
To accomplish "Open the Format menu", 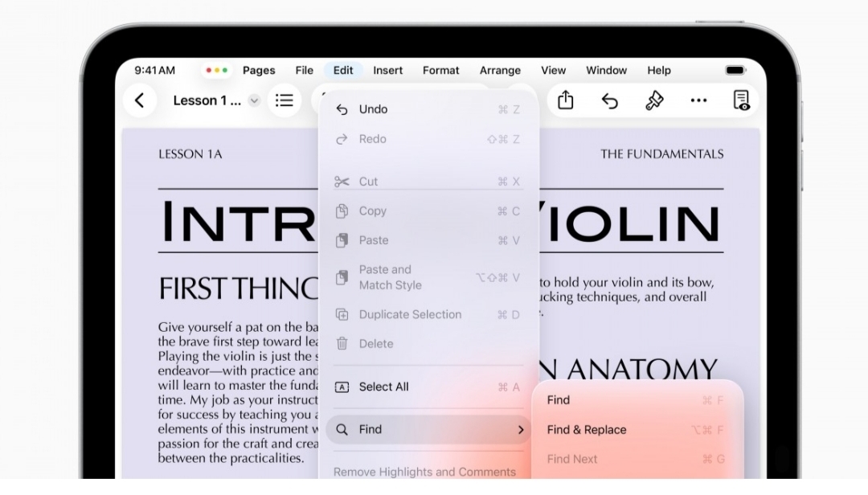I will click(x=440, y=71).
